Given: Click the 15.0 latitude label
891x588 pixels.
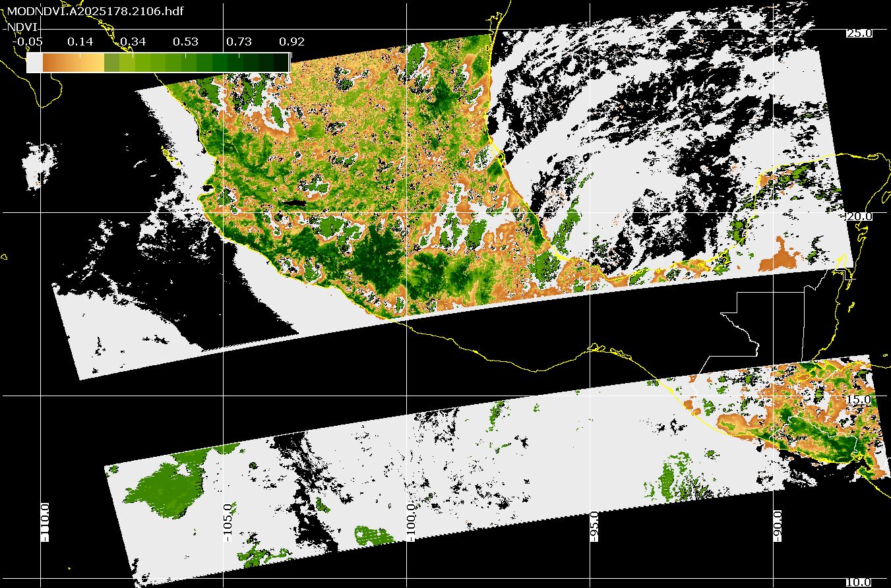Looking at the screenshot, I should pyautogui.click(x=859, y=399).
